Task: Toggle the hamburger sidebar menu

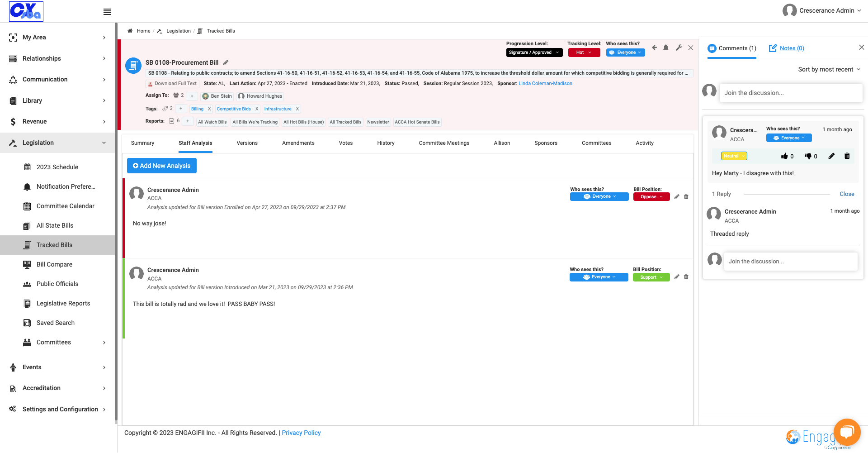Action: point(107,12)
